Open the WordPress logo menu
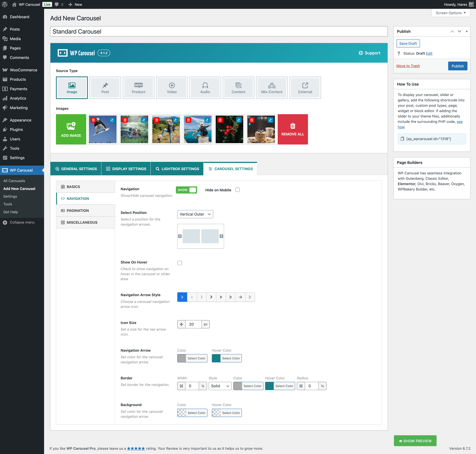This screenshot has width=476, height=454. pos(5,4)
